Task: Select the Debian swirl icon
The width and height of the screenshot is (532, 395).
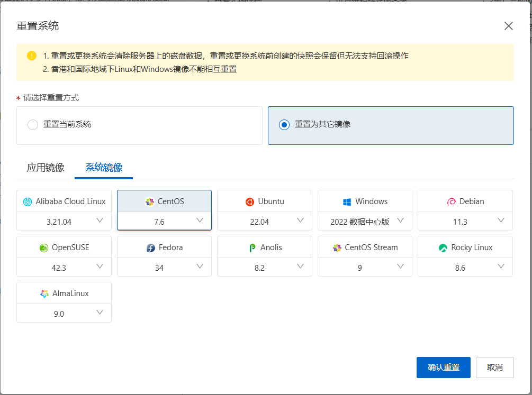Action: pos(452,202)
